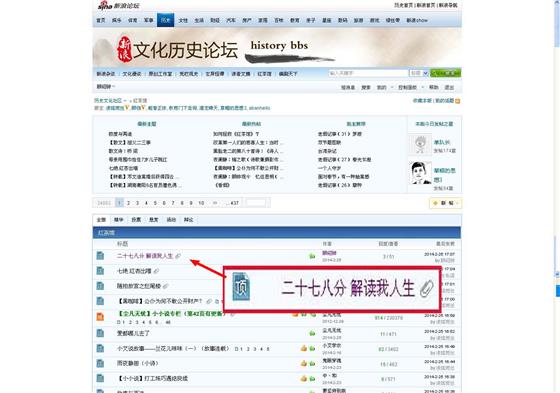
Task: Click the large paperclip icon in red callout
Action: (x=426, y=288)
